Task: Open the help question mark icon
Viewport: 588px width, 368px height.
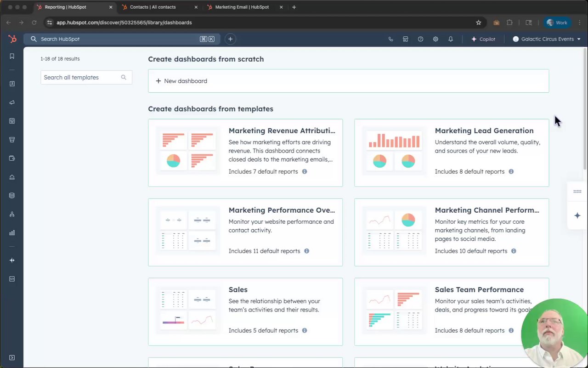Action: pos(420,39)
